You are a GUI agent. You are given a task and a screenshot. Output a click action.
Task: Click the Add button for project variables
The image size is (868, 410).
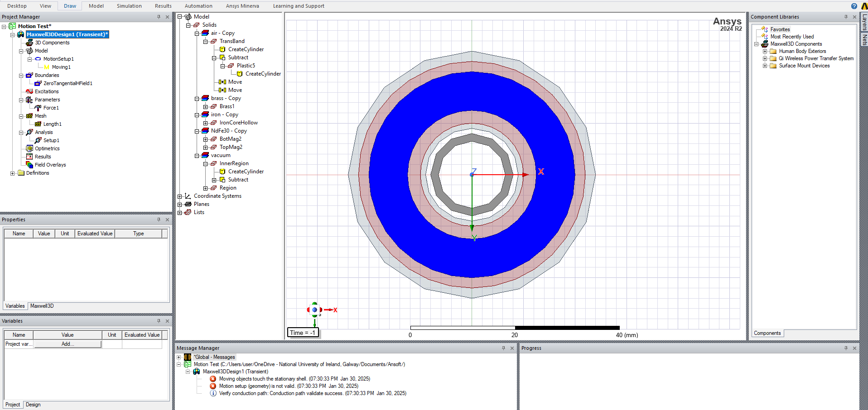click(x=68, y=344)
